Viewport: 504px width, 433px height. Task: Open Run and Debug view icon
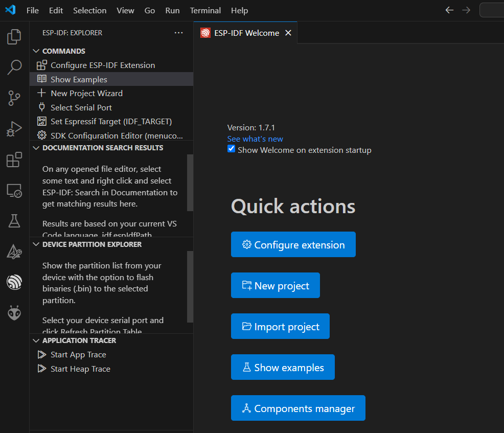point(14,129)
